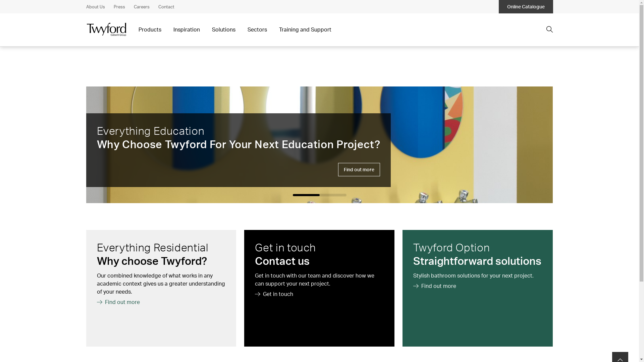Click the Contact us card heading

282,261
